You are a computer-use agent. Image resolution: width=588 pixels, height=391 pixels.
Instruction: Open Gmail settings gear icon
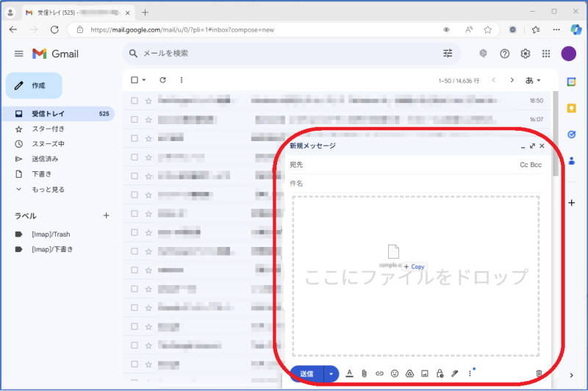526,54
